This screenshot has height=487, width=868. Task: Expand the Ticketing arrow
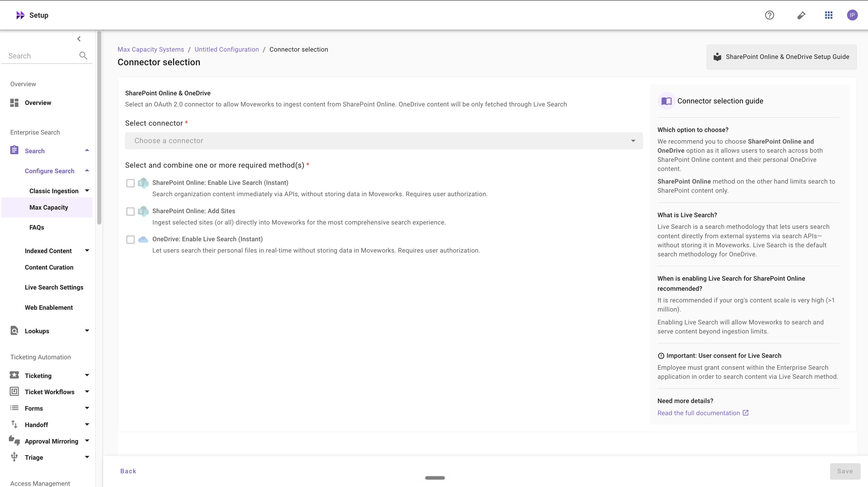coord(87,375)
